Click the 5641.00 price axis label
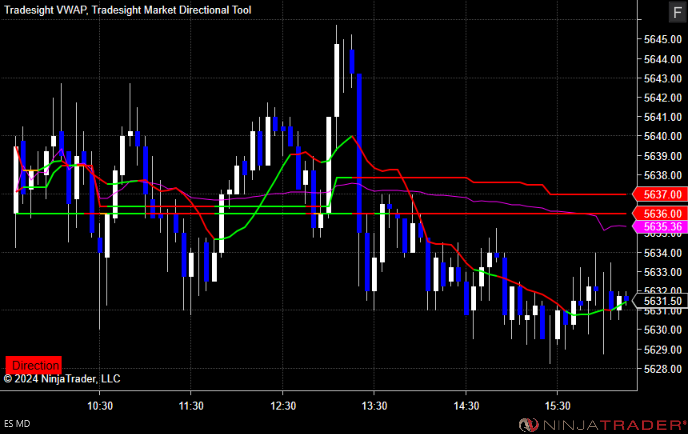Image resolution: width=688 pixels, height=434 pixels. point(663,117)
